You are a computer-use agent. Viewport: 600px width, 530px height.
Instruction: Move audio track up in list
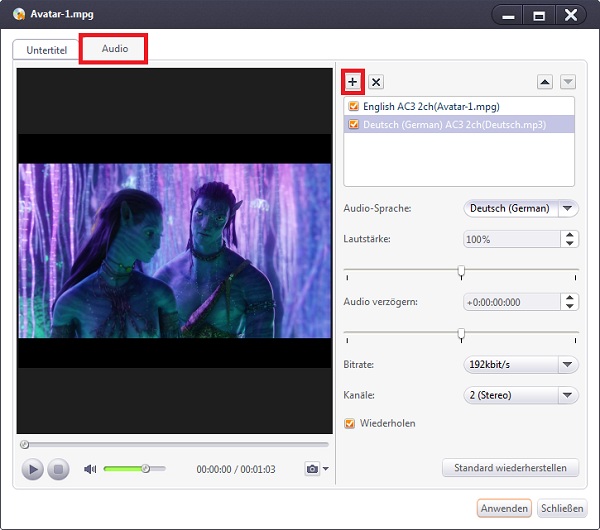pos(545,82)
